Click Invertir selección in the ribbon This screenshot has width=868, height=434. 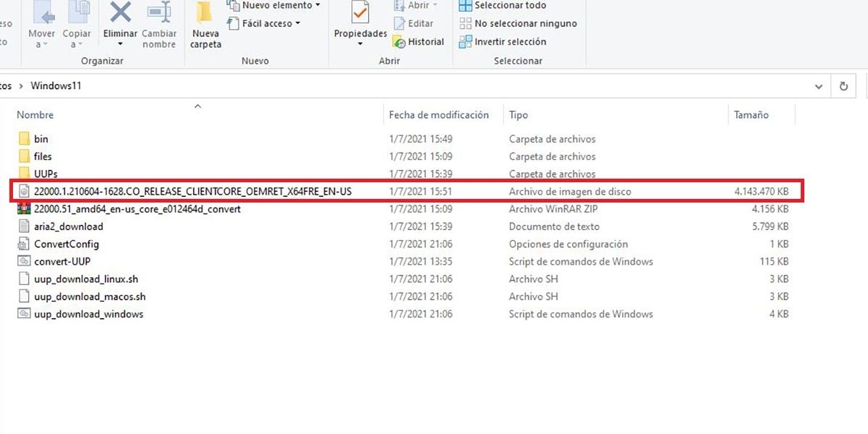click(x=503, y=42)
